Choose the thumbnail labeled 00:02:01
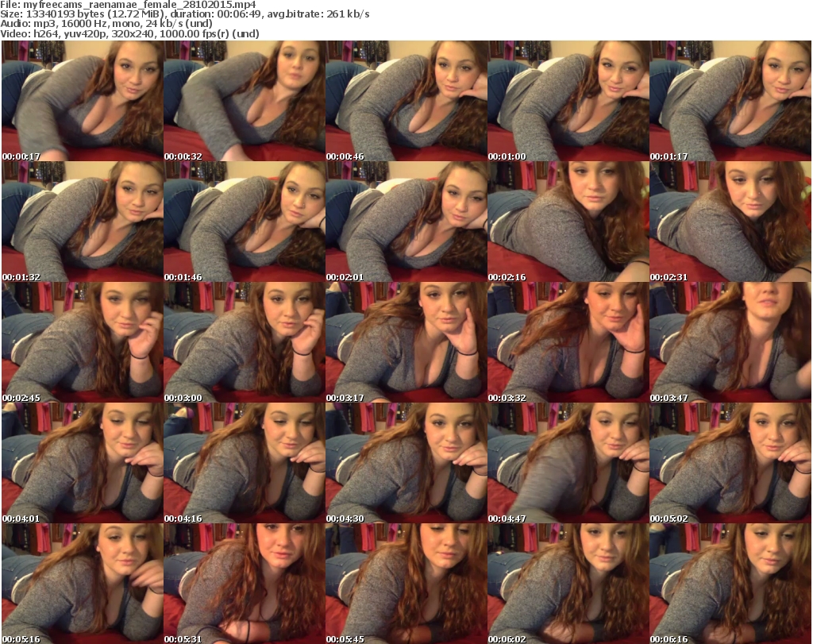The width and height of the screenshot is (813, 644). tap(406, 222)
